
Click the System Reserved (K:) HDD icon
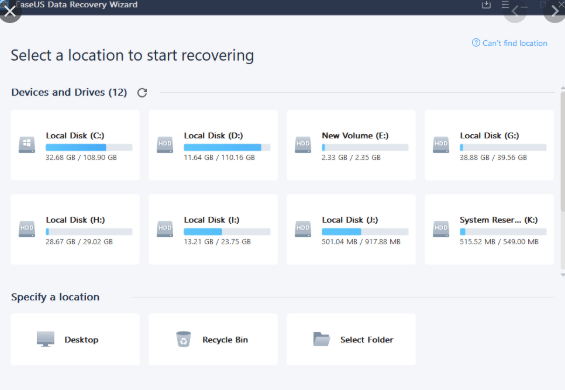(441, 229)
